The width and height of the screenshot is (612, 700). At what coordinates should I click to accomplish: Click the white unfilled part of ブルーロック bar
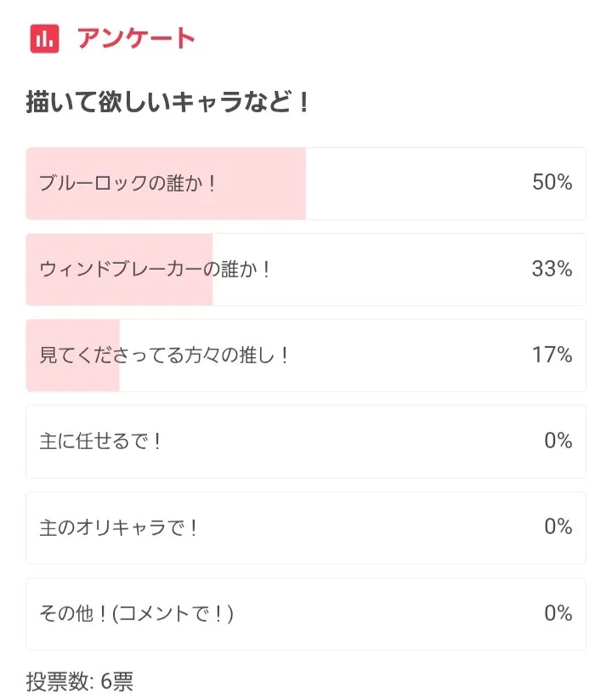(x=408, y=183)
